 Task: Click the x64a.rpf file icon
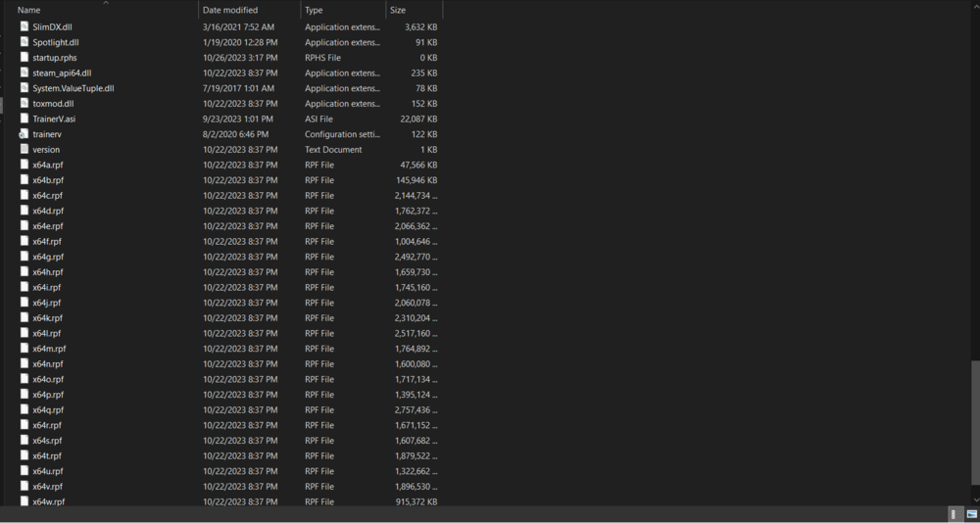click(24, 165)
